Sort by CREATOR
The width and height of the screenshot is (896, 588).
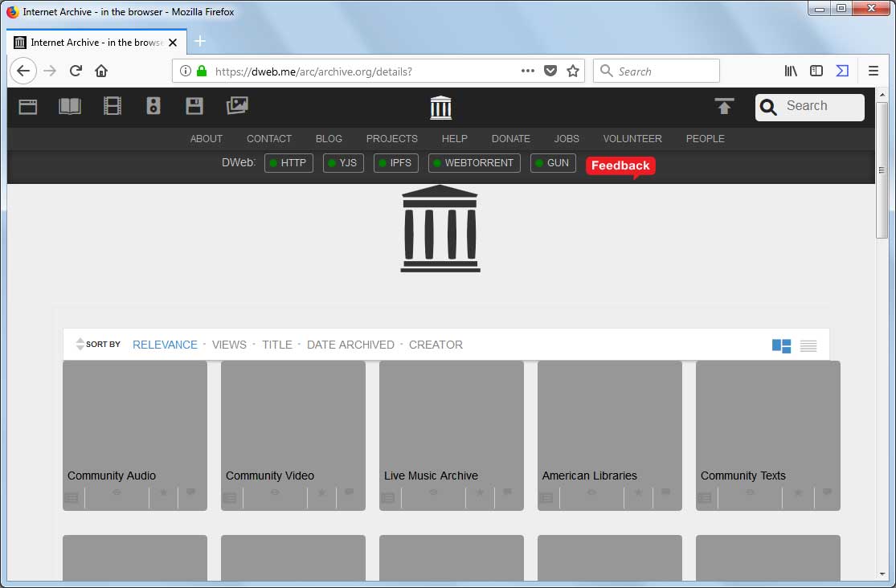436,345
